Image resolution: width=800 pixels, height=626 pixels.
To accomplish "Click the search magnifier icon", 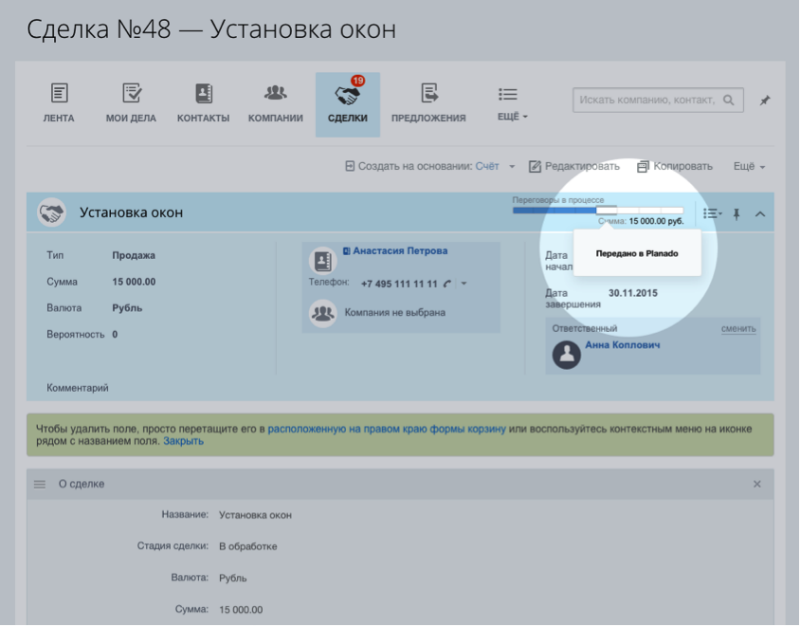I will click(x=729, y=100).
